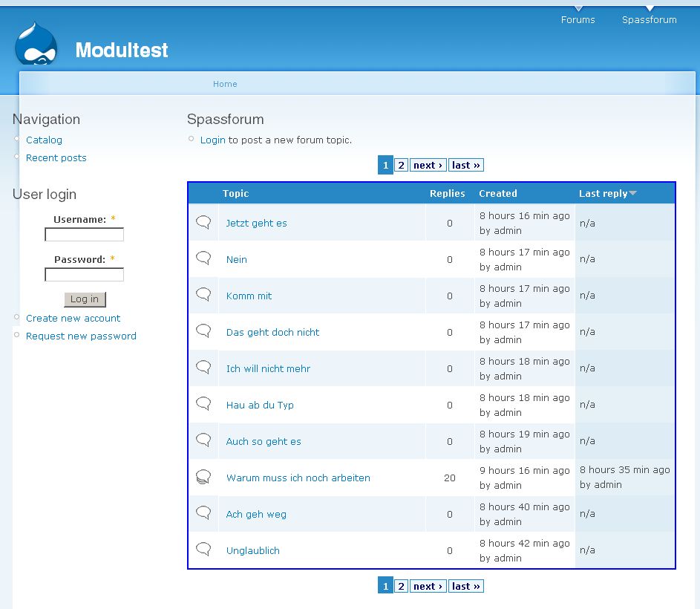This screenshot has width=700, height=609.
Task: Open the Create new account link
Action: pyautogui.click(x=73, y=318)
